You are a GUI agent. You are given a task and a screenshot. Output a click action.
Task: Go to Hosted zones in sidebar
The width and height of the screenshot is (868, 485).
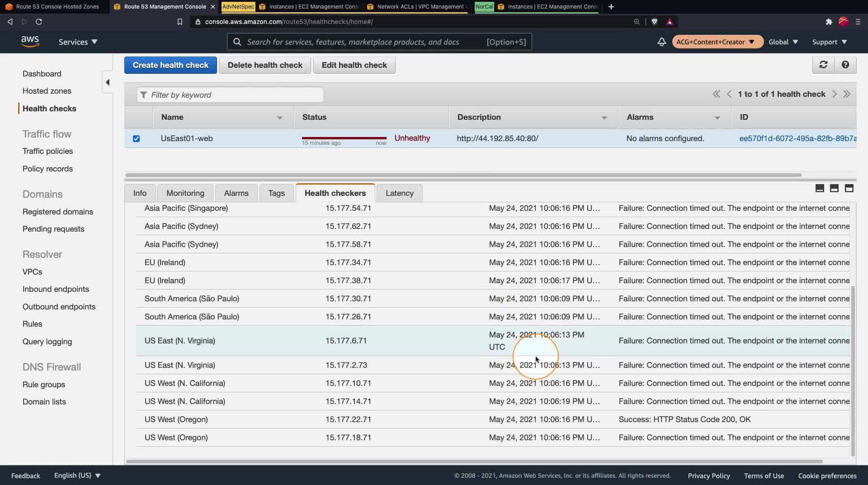tap(47, 91)
